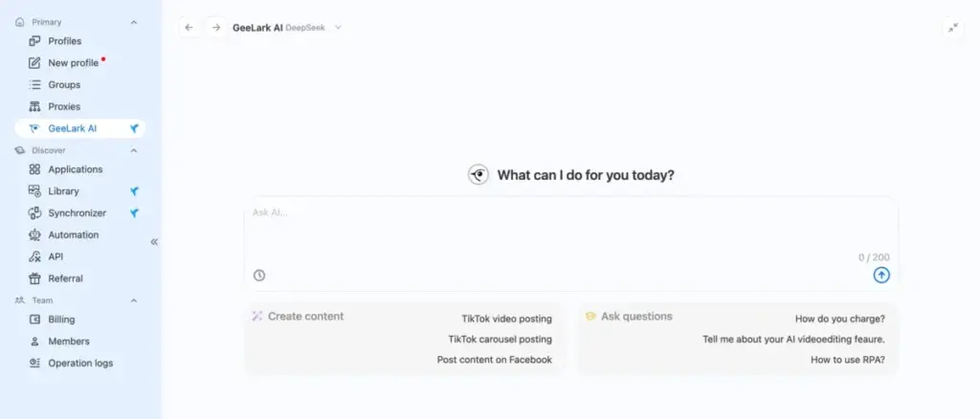980x419 pixels.
Task: Choose 'How do you charge?' question
Action: [839, 319]
